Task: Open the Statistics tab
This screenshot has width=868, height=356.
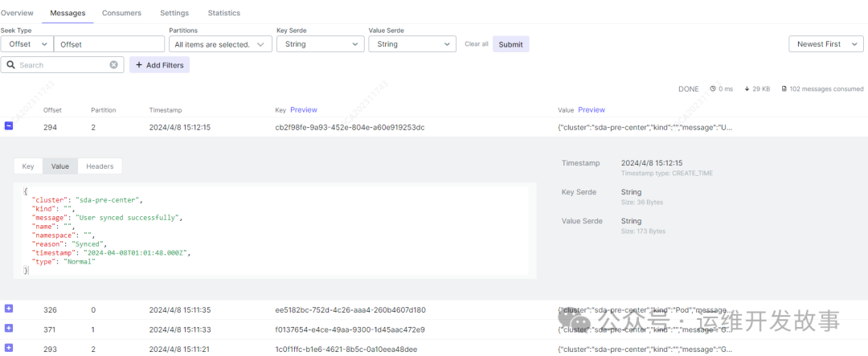Action: 224,13
